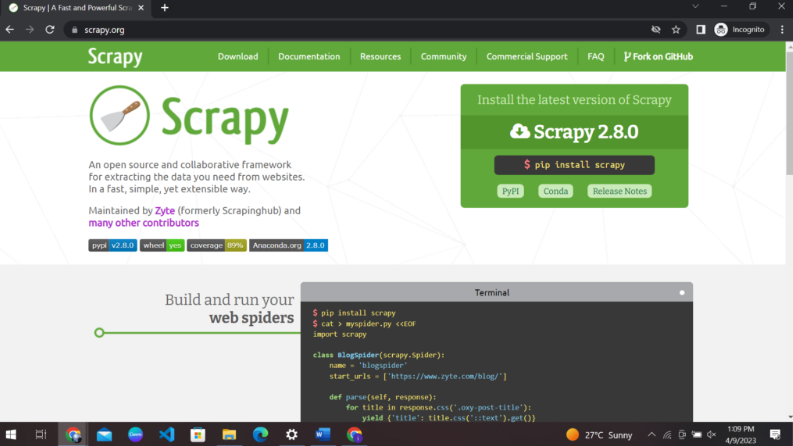Show hidden system tray icons
This screenshot has height=446, width=793.
652,435
